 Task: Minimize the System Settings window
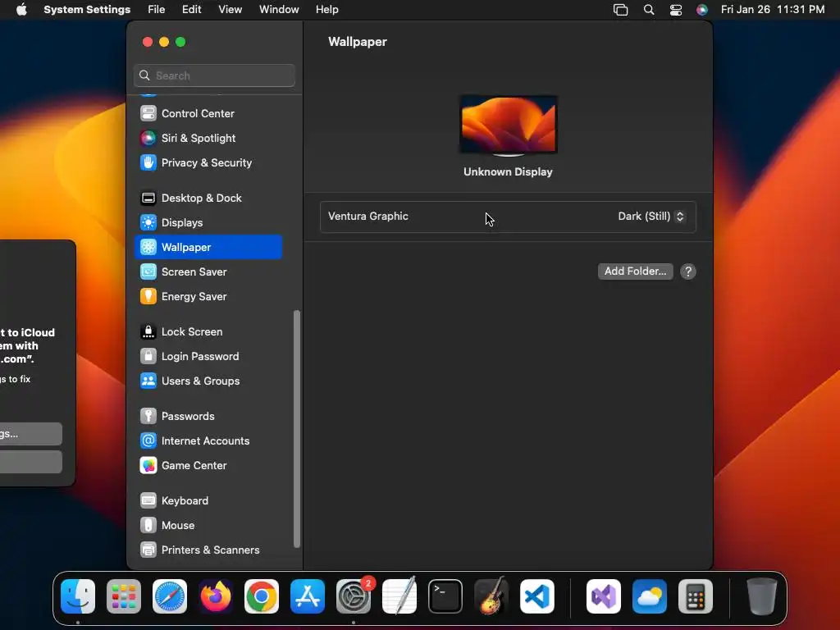[164, 42]
